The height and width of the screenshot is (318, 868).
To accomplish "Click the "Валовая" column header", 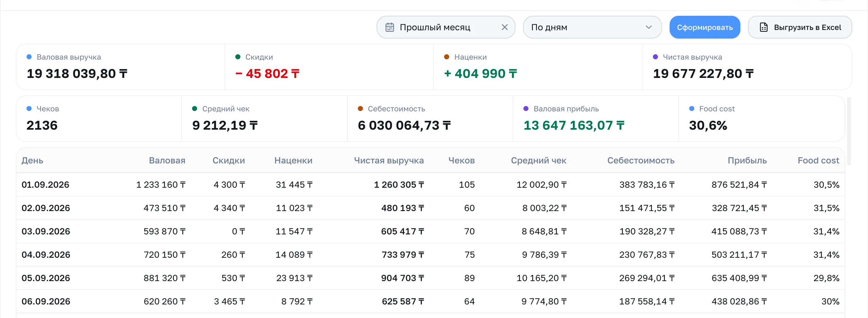I will (x=167, y=161).
